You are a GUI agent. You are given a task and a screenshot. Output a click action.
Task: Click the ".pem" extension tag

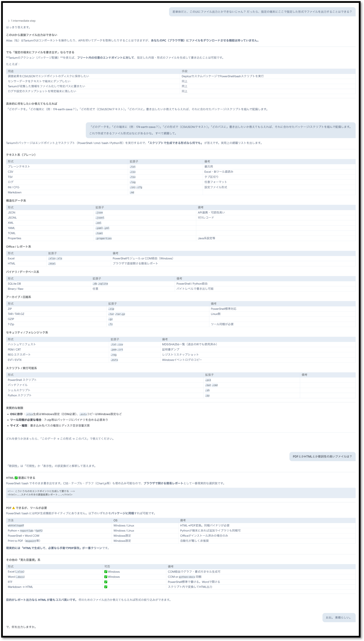click(114, 350)
